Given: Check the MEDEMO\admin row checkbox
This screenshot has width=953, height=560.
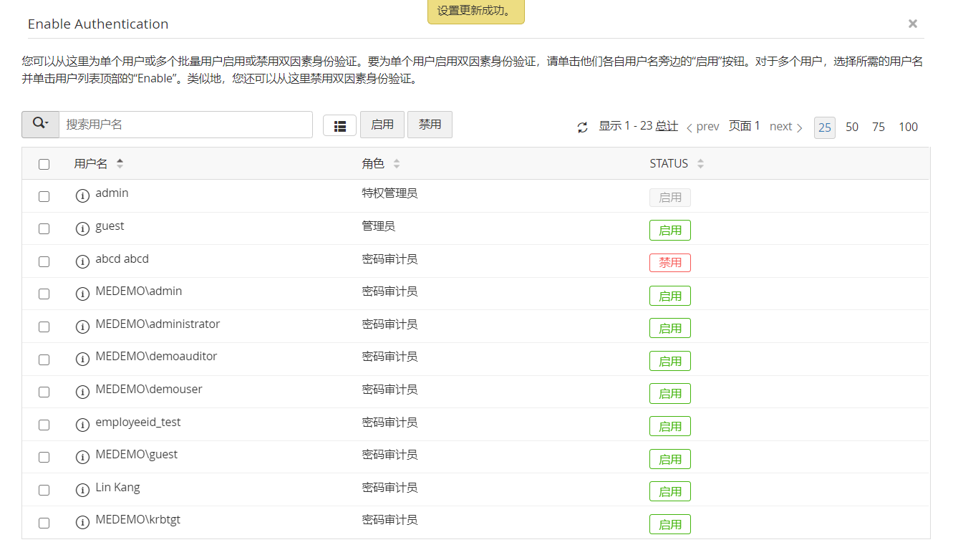Looking at the screenshot, I should (44, 294).
